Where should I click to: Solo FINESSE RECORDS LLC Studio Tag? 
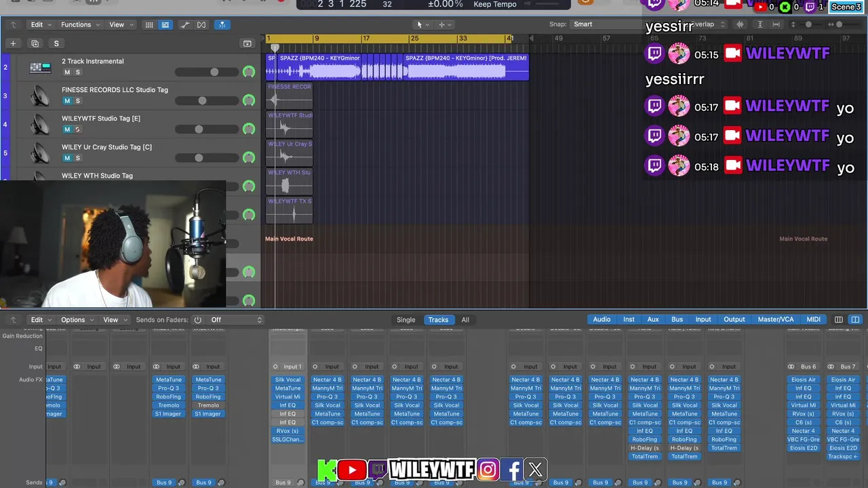[77, 101]
